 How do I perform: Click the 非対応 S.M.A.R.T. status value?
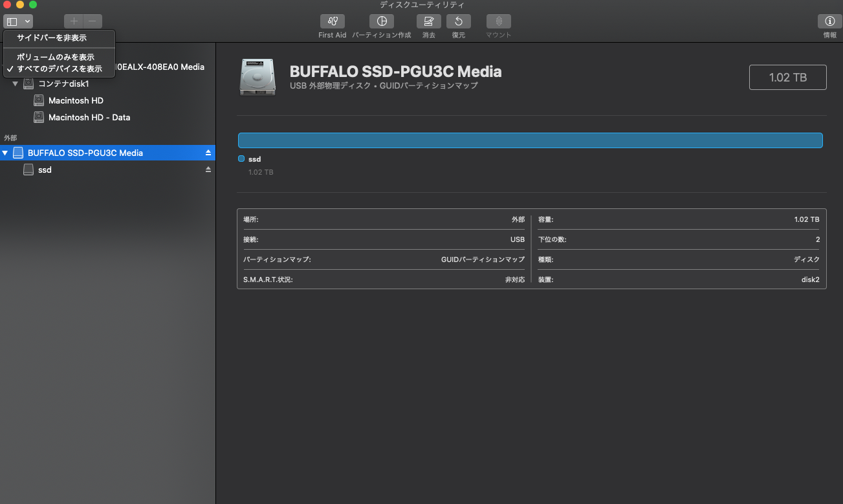click(515, 279)
